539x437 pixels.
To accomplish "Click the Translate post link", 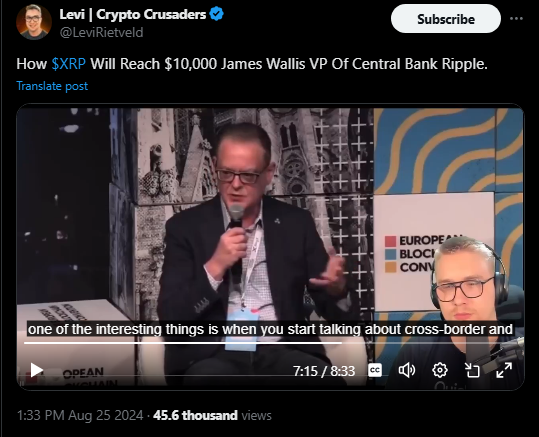I will click(x=52, y=86).
